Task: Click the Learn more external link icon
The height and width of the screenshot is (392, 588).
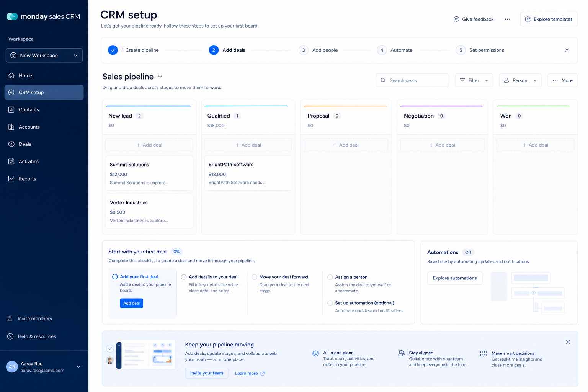Action: point(263,373)
